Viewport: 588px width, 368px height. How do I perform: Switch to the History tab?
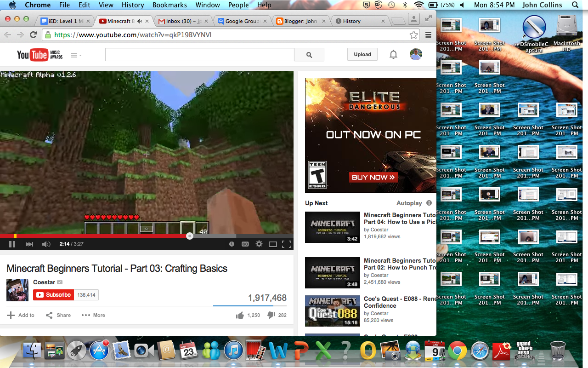point(361,21)
